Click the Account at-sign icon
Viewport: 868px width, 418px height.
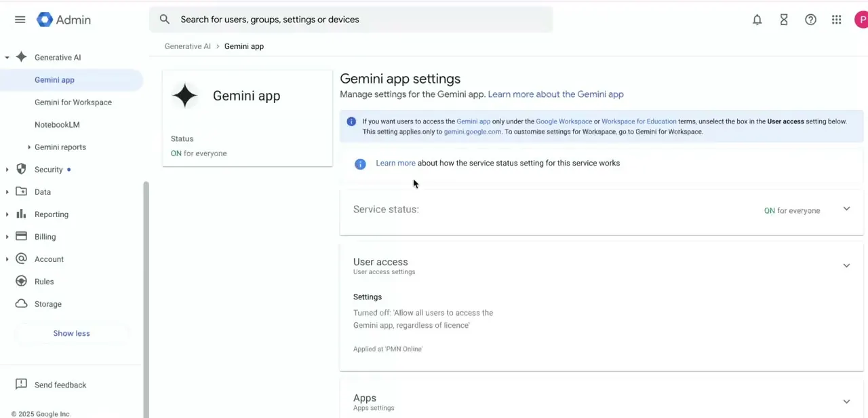point(22,259)
